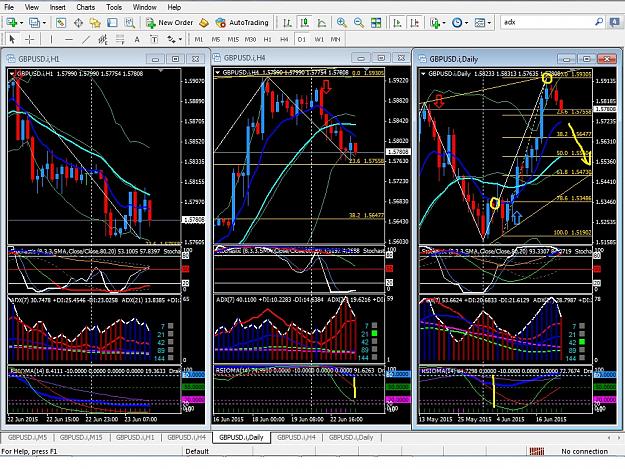Click the Default profile in status bar
Viewport: 625px width, 469px height.
(197, 451)
